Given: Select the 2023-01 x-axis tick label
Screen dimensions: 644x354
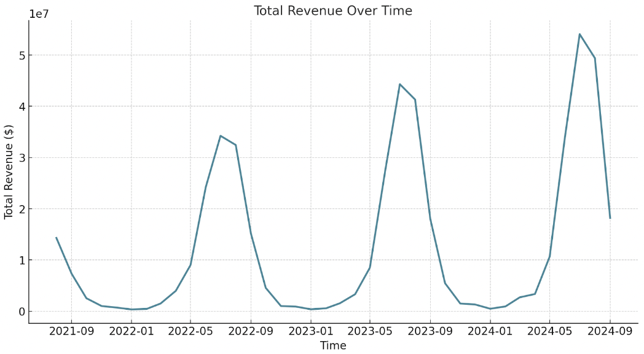Looking at the screenshot, I should click(x=310, y=332).
